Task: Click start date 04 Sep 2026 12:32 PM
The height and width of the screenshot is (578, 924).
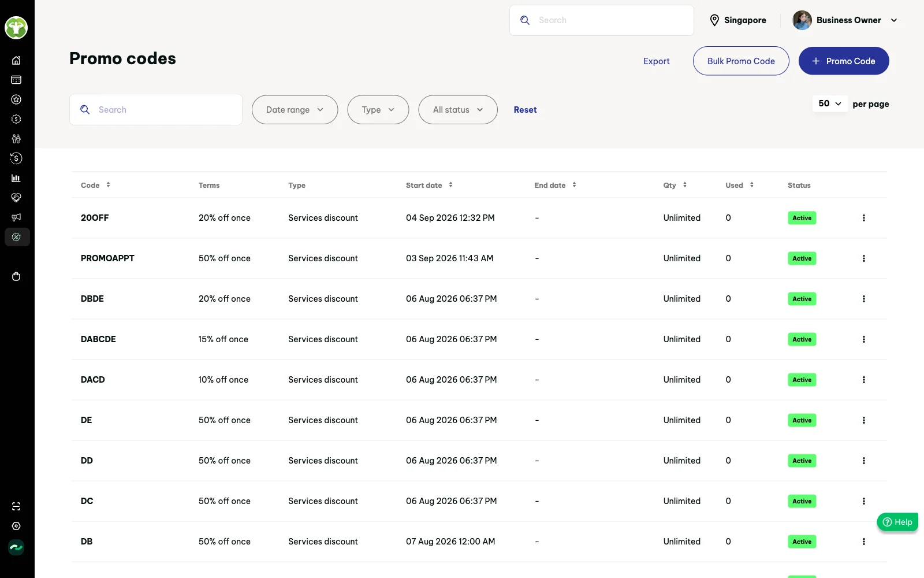Action: point(450,218)
